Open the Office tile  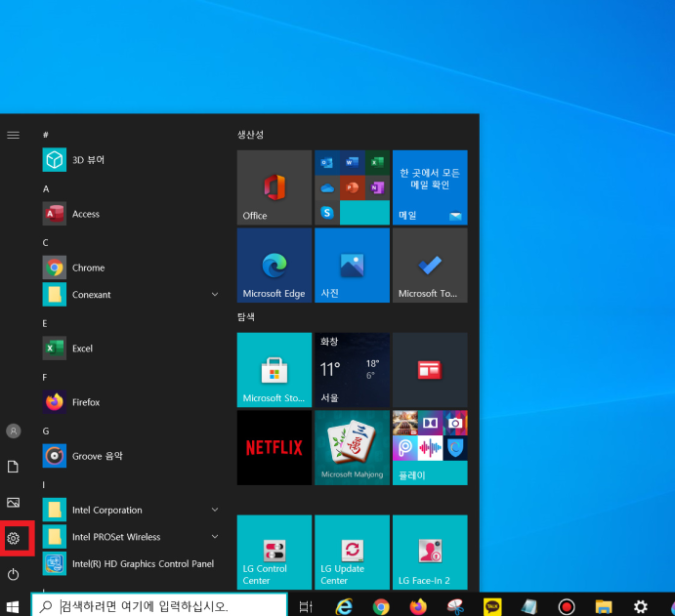tap(274, 187)
